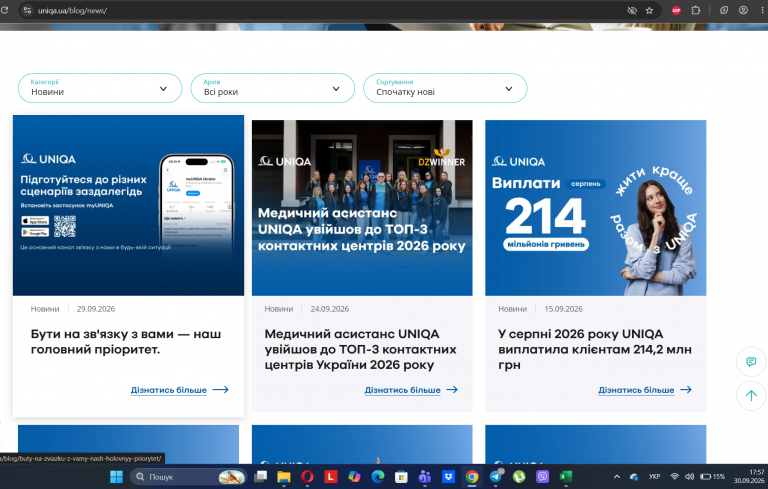Expand the Сортування dropdown showing Спочатку нові
Image resolution: width=768 pixels, height=489 pixels.
(445, 88)
